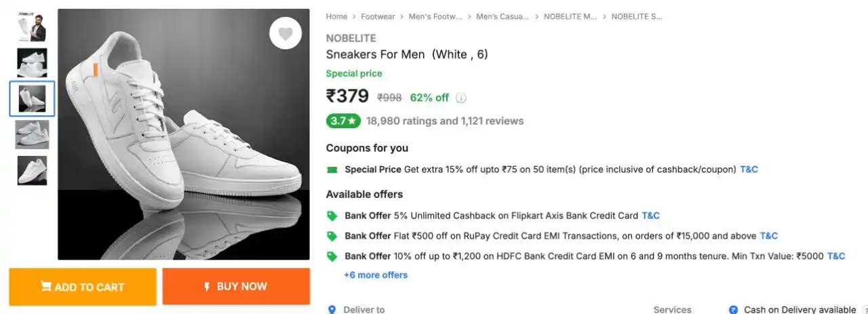
Task: Open the 18,980 ratings and reviews link
Action: click(x=445, y=121)
